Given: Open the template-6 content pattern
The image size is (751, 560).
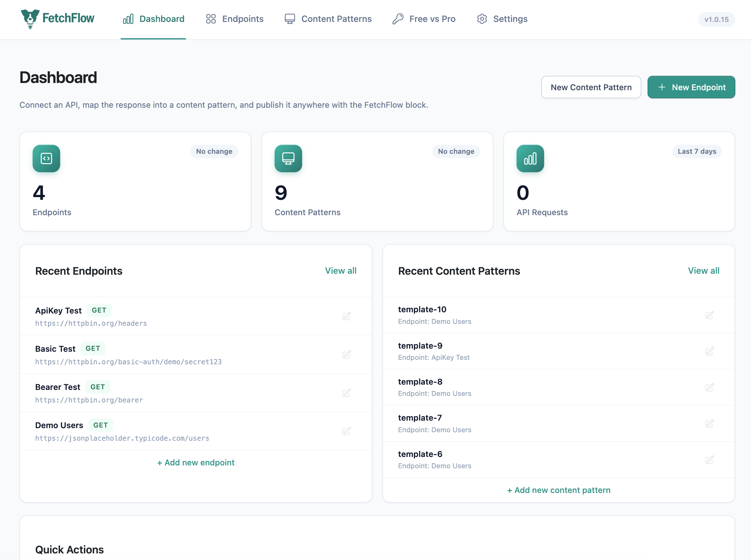Looking at the screenshot, I should click(420, 454).
